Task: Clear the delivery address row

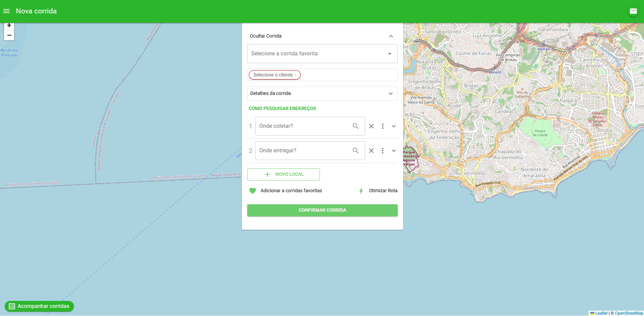Action: click(x=371, y=151)
